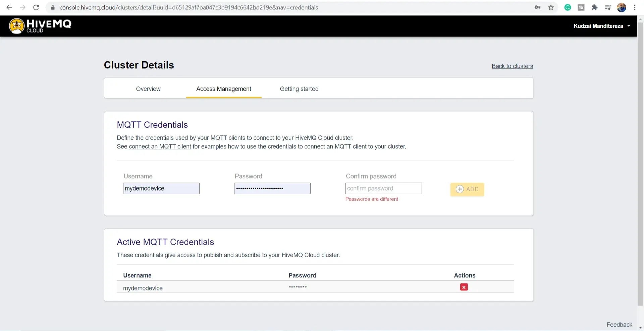Focus the Password input field
The image size is (644, 331).
point(272,188)
